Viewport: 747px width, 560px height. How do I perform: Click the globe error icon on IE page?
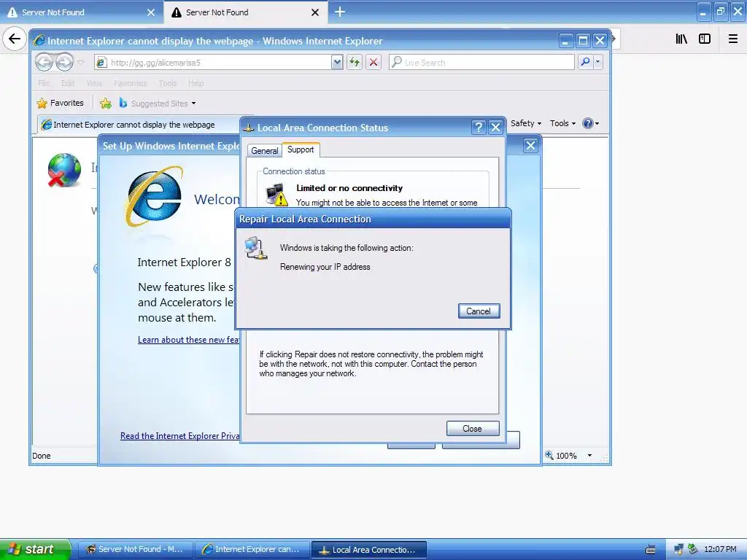[64, 170]
